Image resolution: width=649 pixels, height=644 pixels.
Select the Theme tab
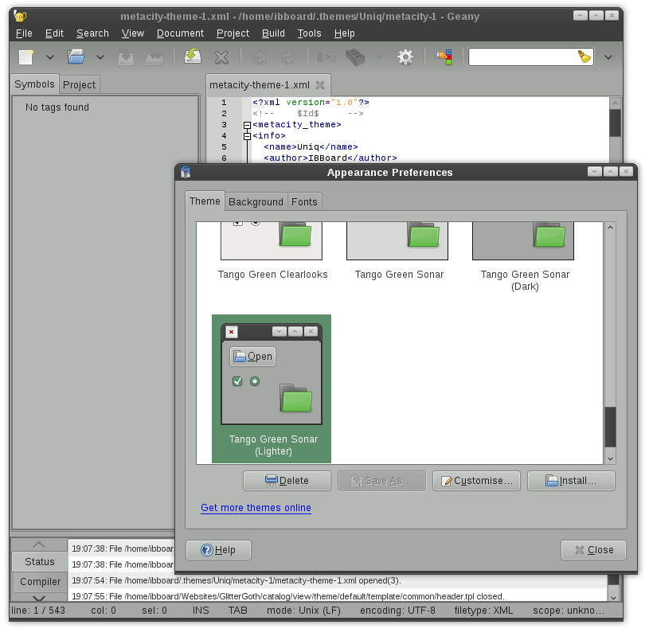coord(205,201)
